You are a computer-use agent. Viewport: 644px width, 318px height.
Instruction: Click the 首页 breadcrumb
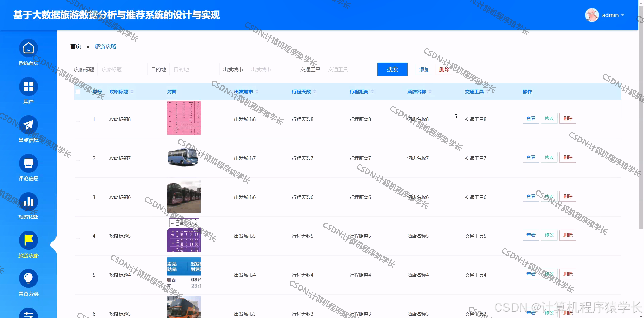click(76, 46)
